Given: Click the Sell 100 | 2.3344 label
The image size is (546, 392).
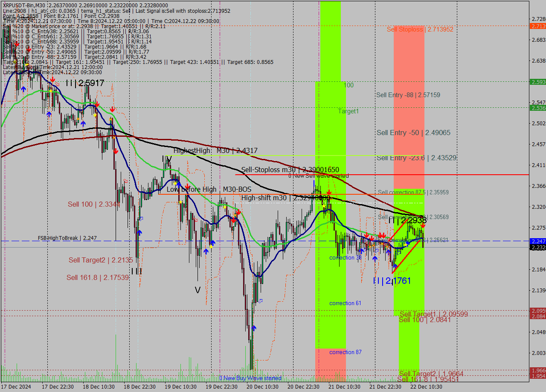Looking at the screenshot, I should coord(94,205).
